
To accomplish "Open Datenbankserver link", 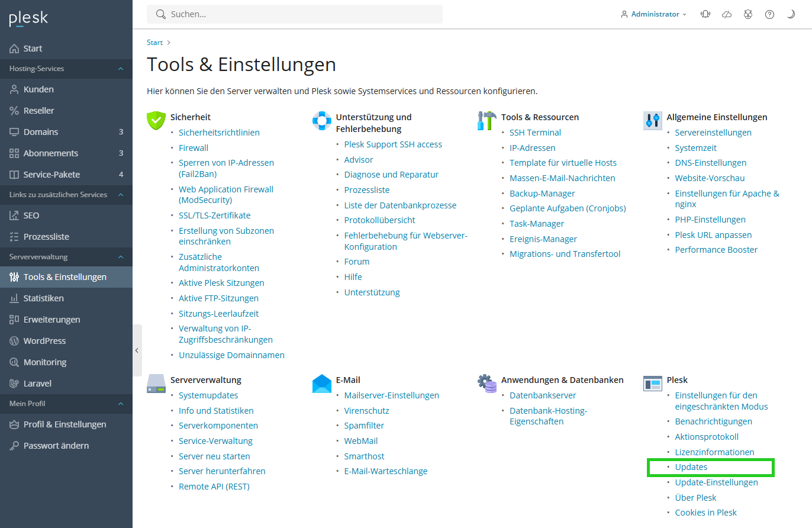I will 543,395.
